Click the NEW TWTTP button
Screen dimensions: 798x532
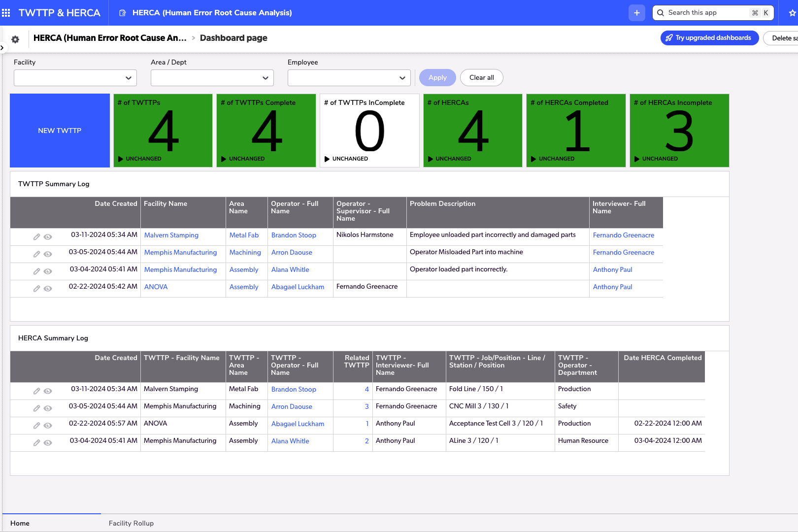tap(59, 130)
